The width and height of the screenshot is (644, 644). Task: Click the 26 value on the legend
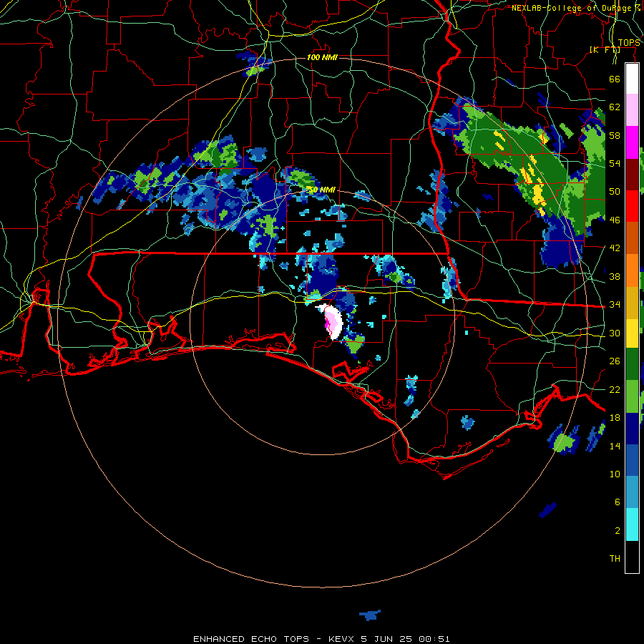point(615,361)
